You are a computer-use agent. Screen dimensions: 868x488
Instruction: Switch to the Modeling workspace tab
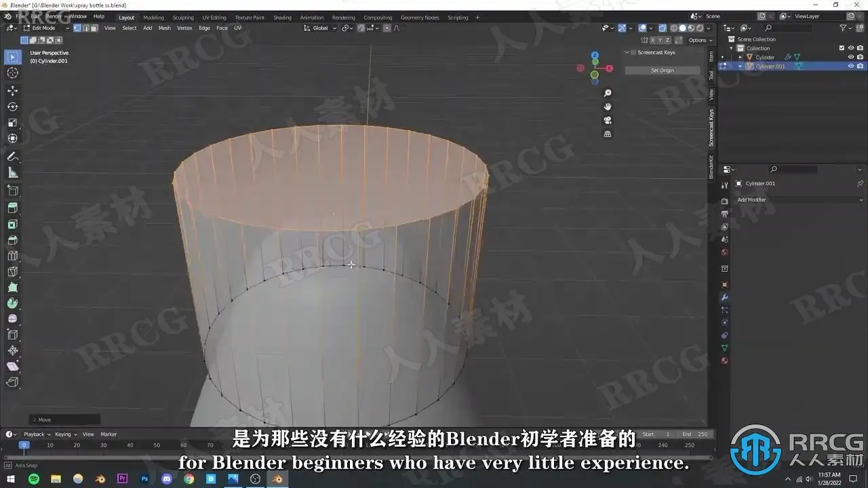153,17
